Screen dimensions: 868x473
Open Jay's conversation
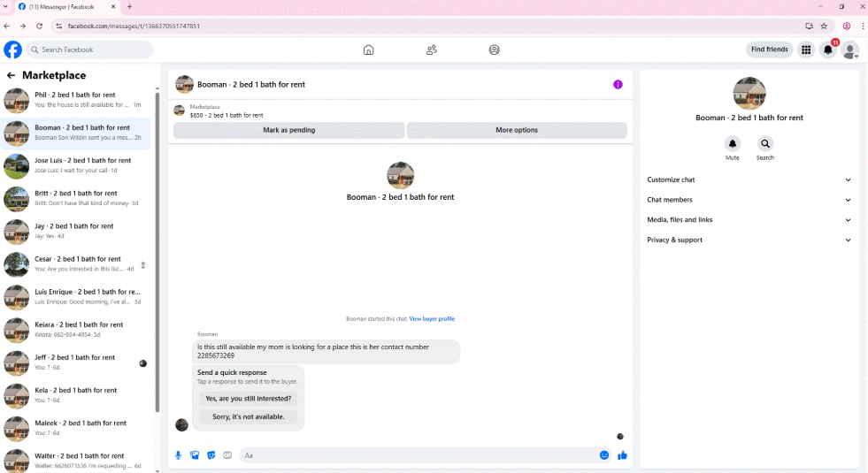coord(76,232)
